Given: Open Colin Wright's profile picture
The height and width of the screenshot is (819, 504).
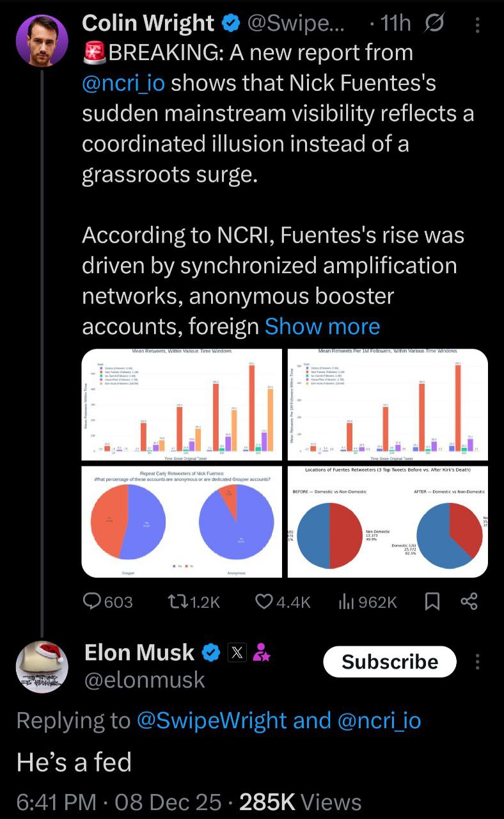Looking at the screenshot, I should (x=42, y=40).
